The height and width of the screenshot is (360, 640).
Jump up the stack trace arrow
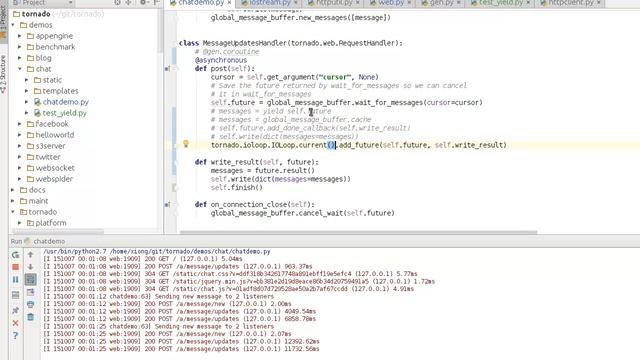[31, 255]
